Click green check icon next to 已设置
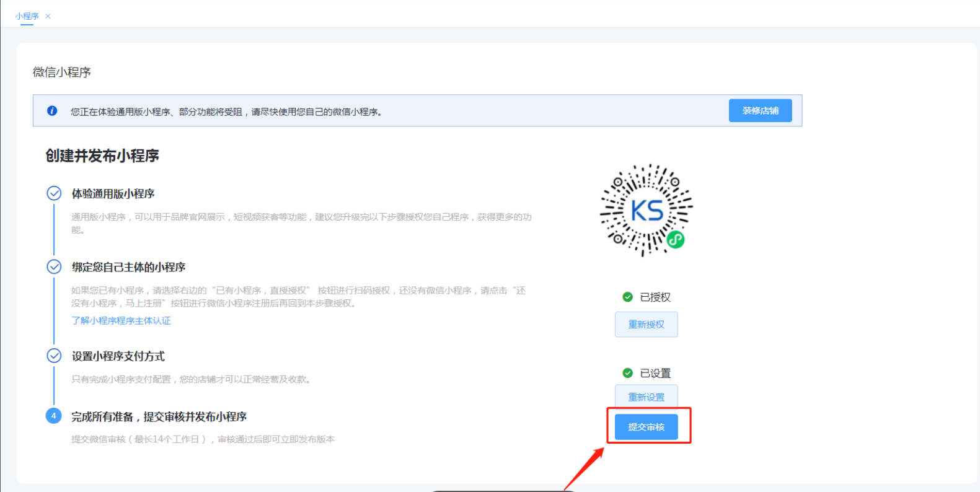The height and width of the screenshot is (492, 980). (627, 373)
